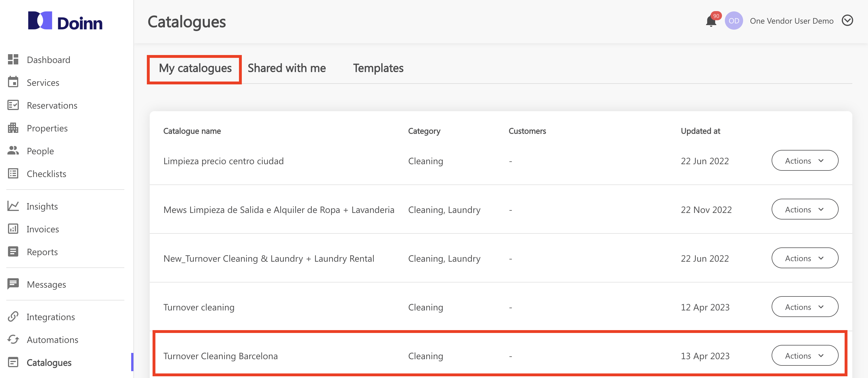Click the Services calendar icon
The height and width of the screenshot is (378, 868).
pyautogui.click(x=13, y=82)
